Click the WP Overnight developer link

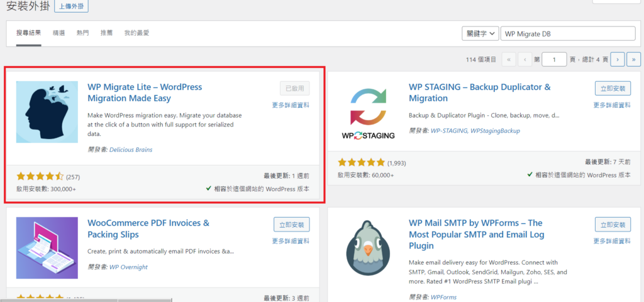pyautogui.click(x=128, y=267)
